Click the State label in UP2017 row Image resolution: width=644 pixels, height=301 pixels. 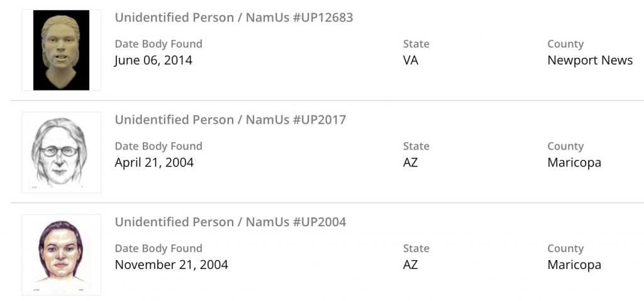pos(416,146)
